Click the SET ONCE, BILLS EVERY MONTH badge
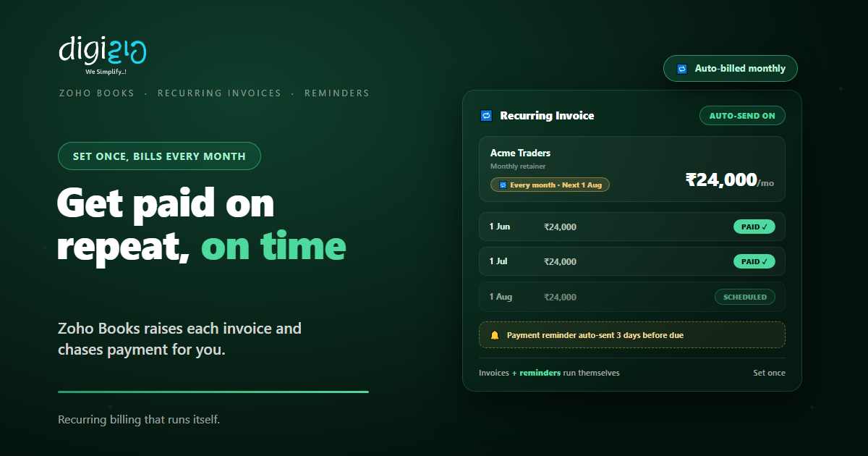The image size is (868, 456). pos(159,156)
